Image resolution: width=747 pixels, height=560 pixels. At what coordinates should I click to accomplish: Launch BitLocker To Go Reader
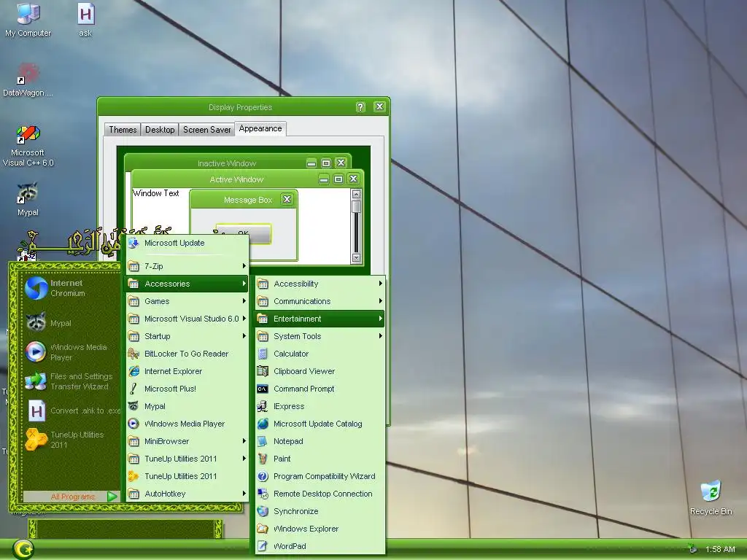(187, 354)
